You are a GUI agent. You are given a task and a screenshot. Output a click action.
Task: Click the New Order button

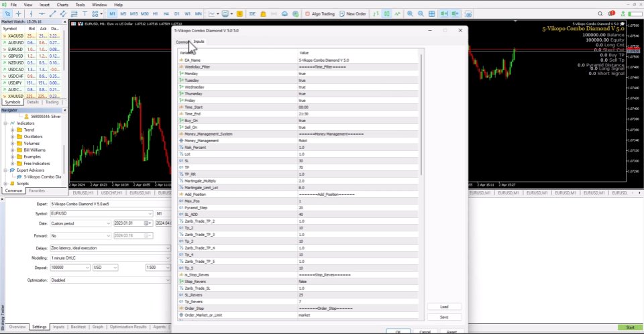click(353, 13)
